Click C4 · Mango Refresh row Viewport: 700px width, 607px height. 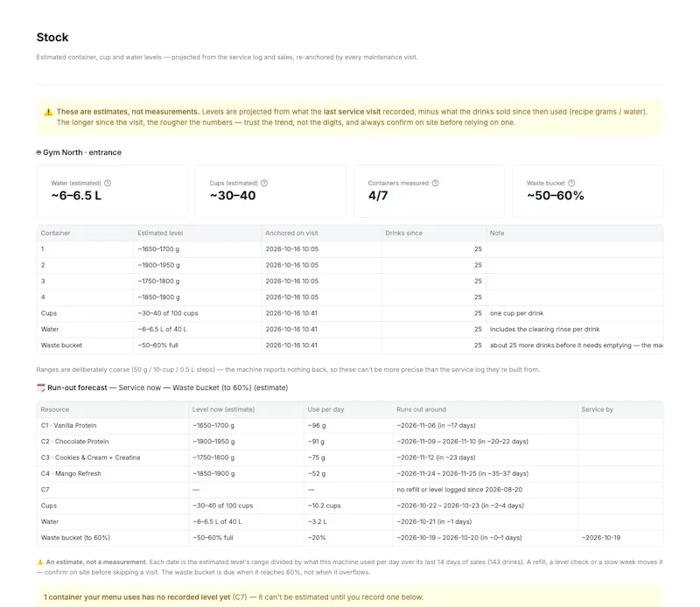coord(350,474)
